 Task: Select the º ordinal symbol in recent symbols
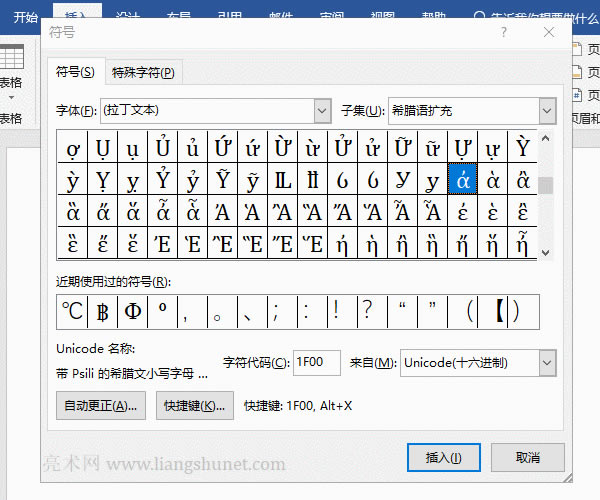pyautogui.click(x=162, y=312)
